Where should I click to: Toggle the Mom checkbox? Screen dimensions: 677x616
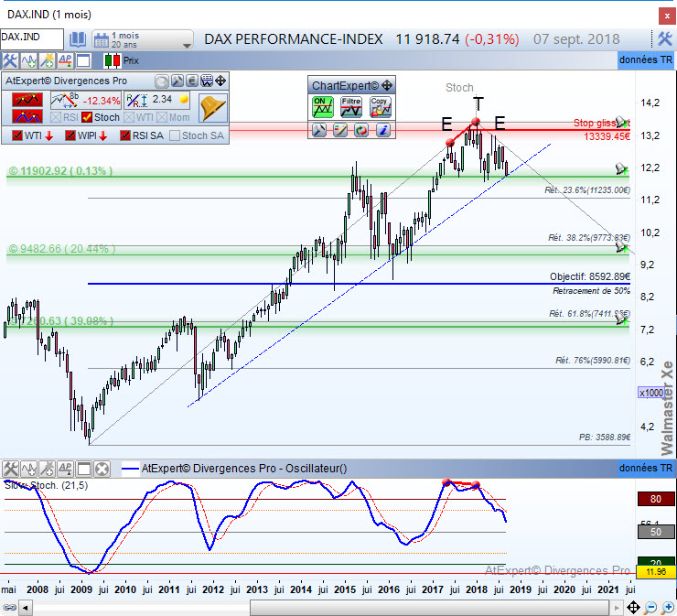[162, 117]
